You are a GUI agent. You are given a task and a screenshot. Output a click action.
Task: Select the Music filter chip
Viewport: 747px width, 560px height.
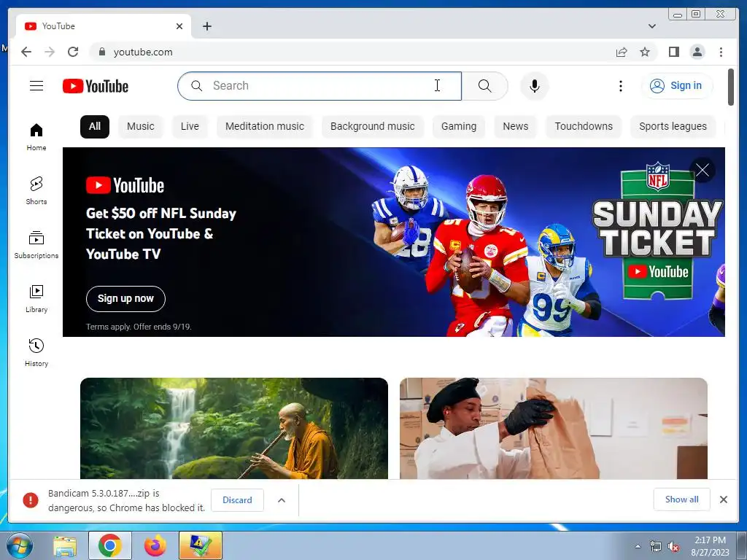[140, 127]
